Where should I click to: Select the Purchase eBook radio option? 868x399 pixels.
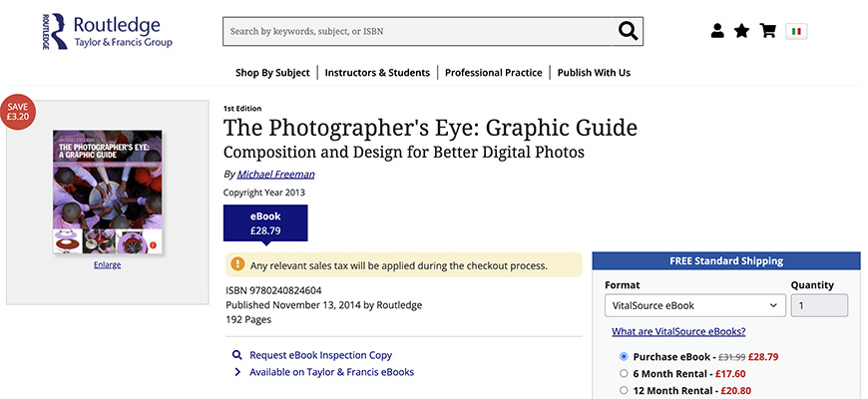pyautogui.click(x=624, y=356)
